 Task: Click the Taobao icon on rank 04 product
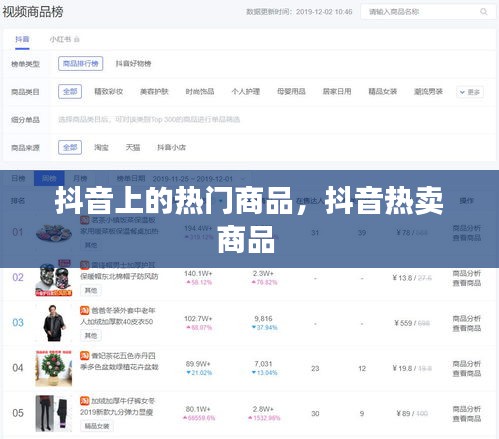(85, 356)
